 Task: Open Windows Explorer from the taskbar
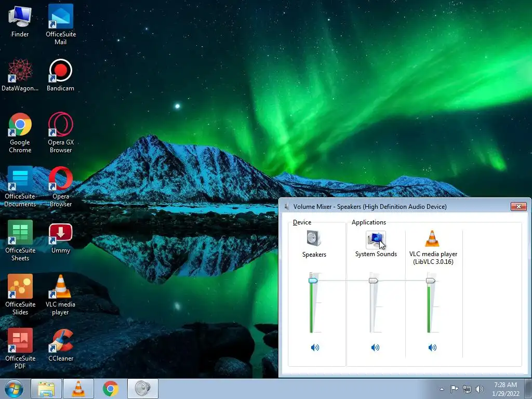pyautogui.click(x=46, y=389)
